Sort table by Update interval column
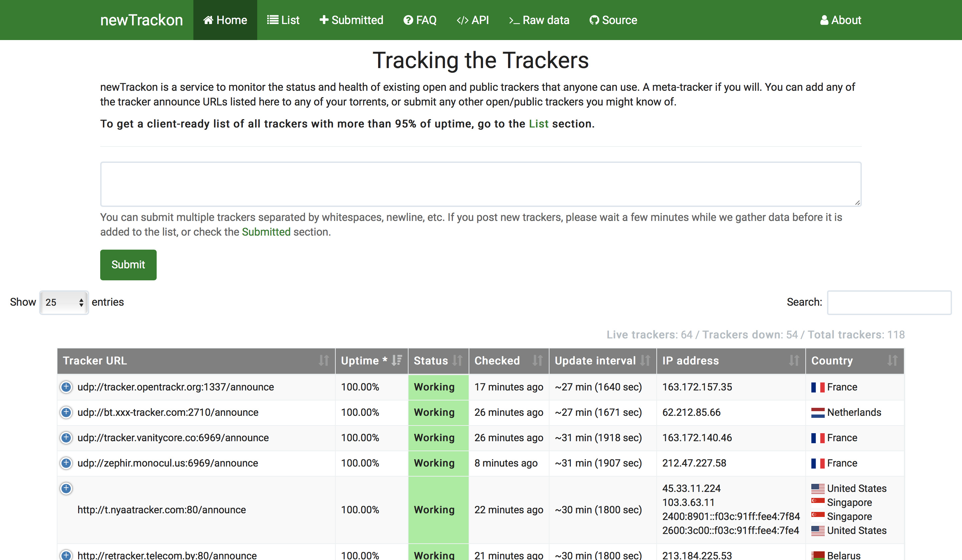The image size is (962, 560). coord(603,360)
